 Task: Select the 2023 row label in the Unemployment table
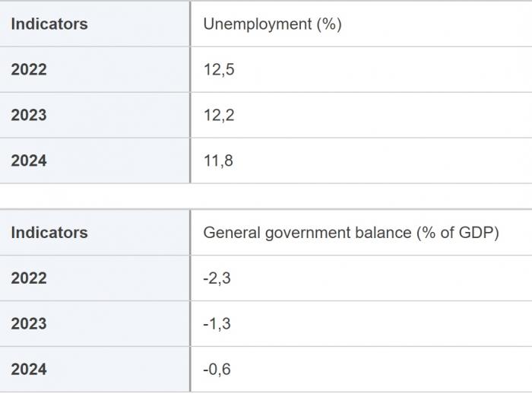pyautogui.click(x=29, y=116)
